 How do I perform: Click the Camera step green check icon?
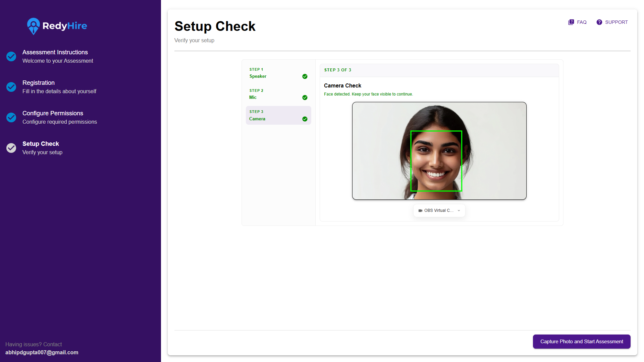(x=305, y=119)
